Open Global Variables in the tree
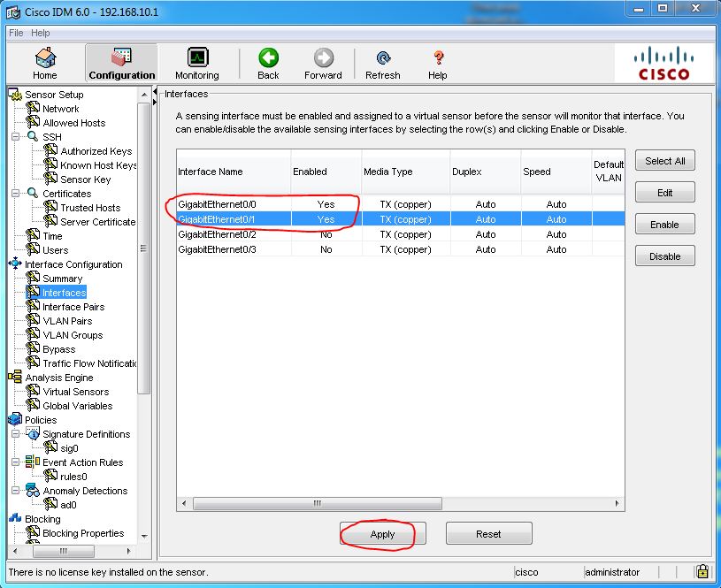The image size is (721, 588). tap(77, 406)
